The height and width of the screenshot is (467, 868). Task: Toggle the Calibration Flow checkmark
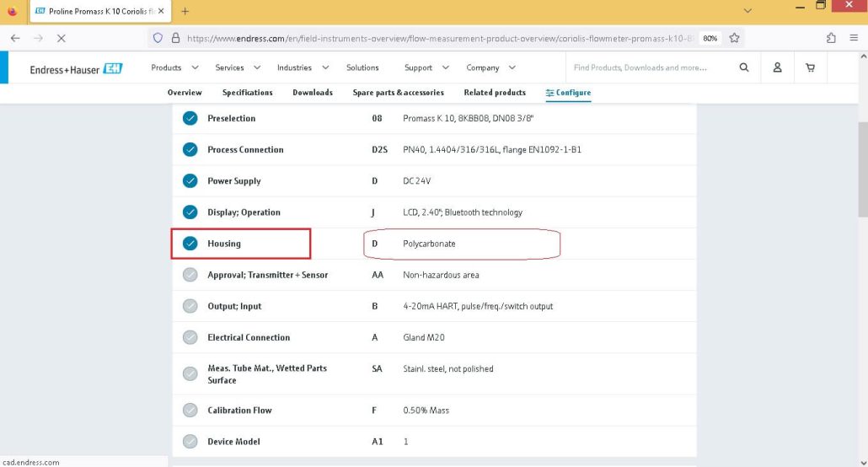190,410
